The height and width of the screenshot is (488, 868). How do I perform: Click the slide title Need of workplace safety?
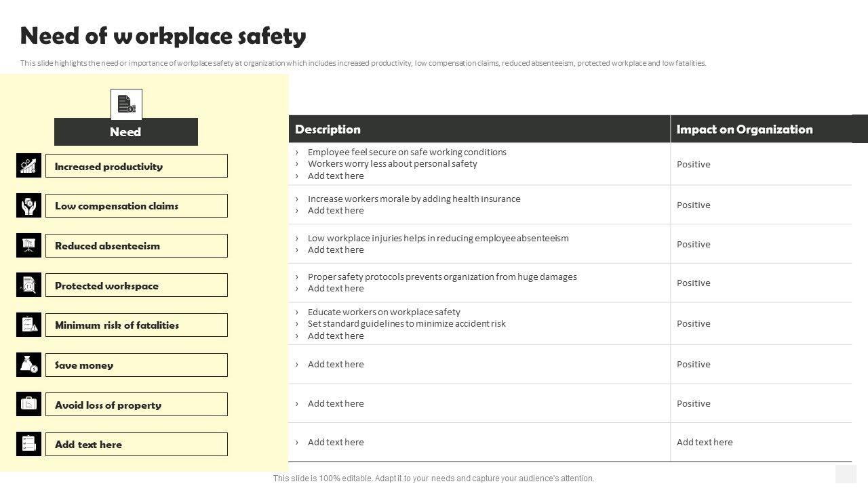163,36
